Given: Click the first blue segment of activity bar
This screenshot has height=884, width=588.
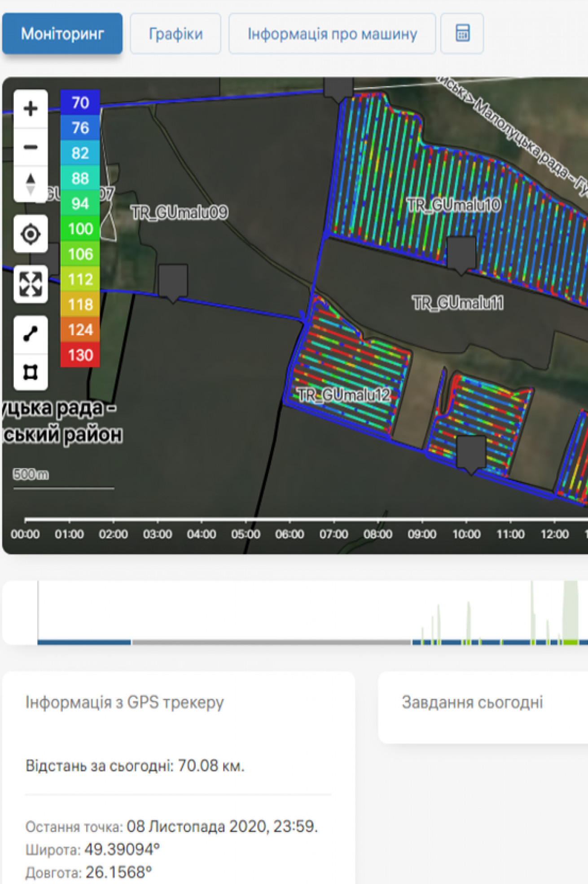Looking at the screenshot, I should tap(84, 642).
